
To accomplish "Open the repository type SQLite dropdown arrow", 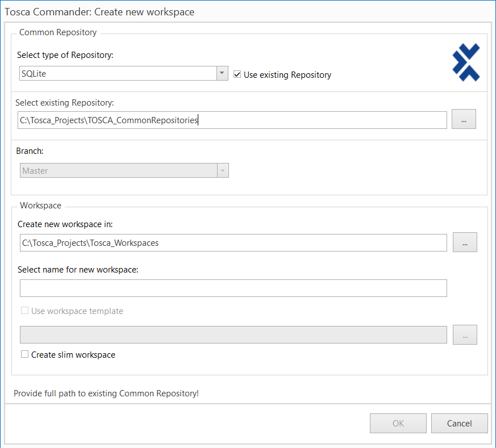I will click(222, 73).
